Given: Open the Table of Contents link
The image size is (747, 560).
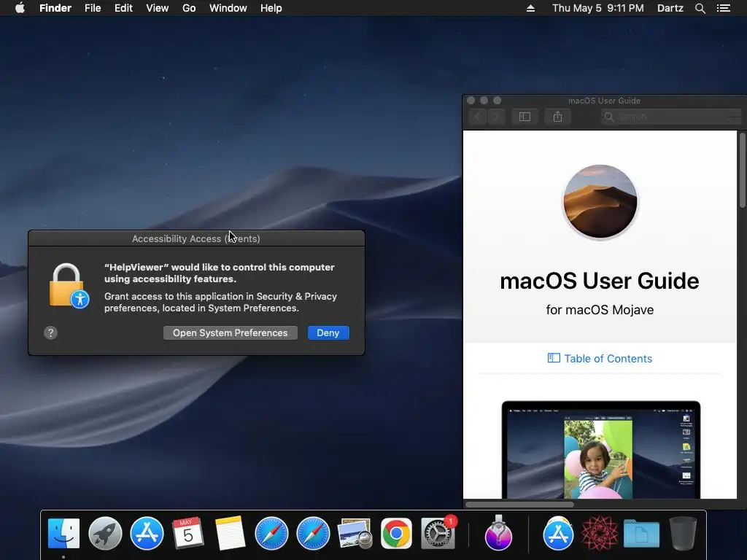Looking at the screenshot, I should [x=600, y=359].
